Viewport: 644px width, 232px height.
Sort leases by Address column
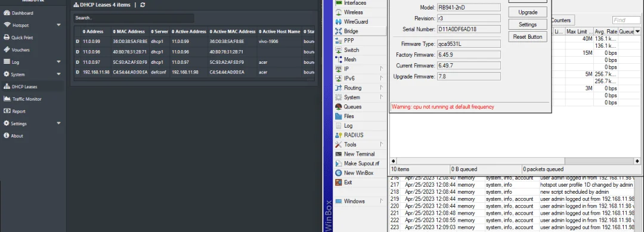pos(93,32)
